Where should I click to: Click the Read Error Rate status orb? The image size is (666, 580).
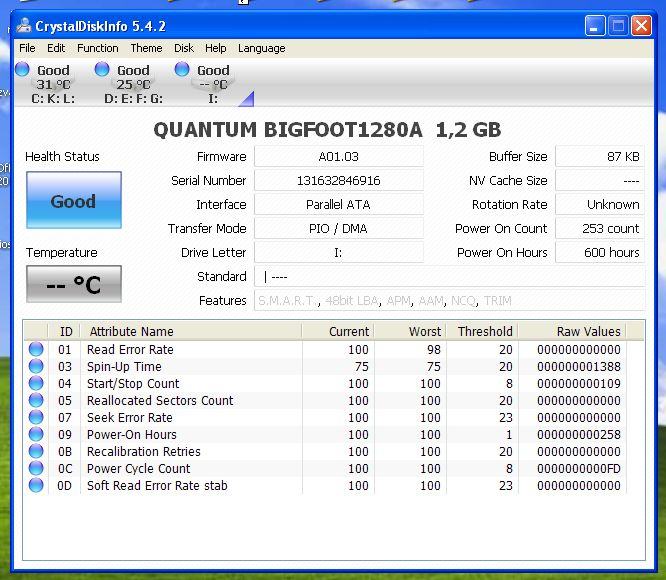point(37,350)
